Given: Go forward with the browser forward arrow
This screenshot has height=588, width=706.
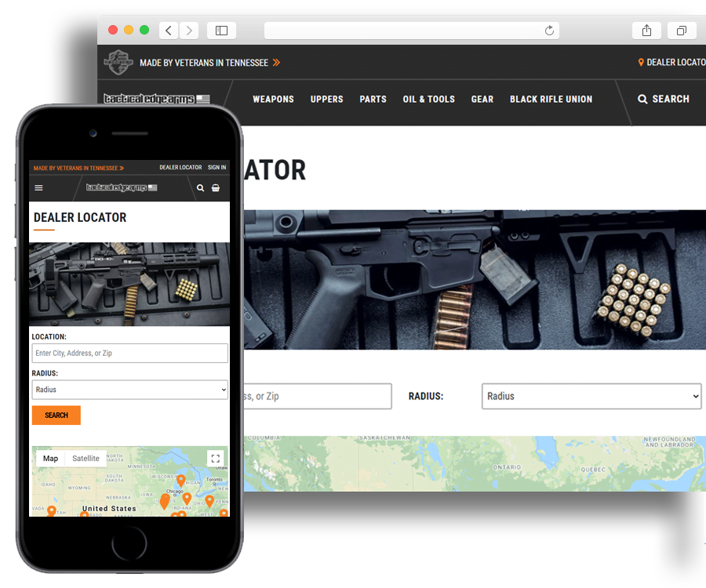Looking at the screenshot, I should tap(189, 31).
